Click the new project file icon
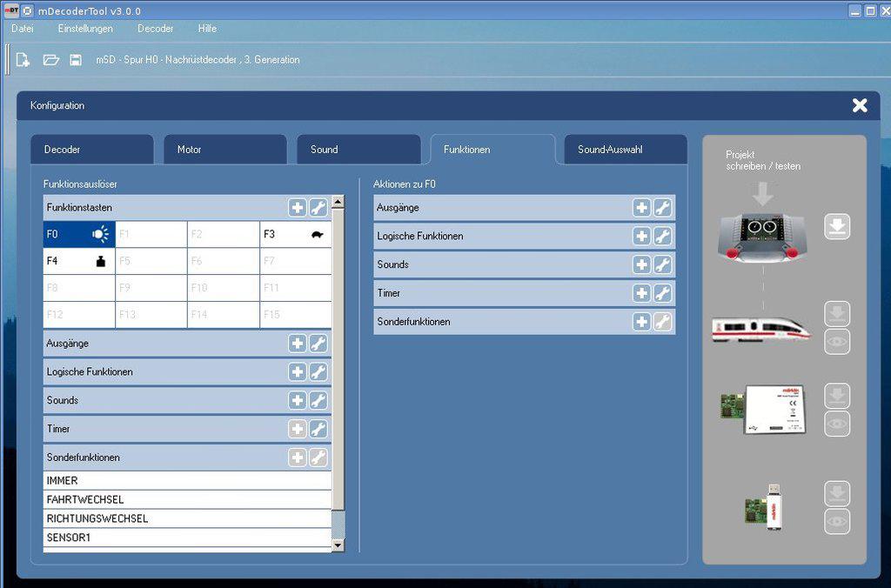891x588 pixels. tap(23, 60)
